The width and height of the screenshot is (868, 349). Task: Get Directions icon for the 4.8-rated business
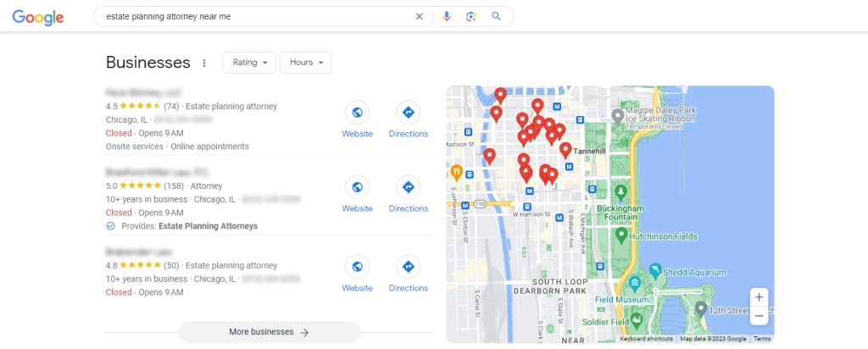(408, 267)
